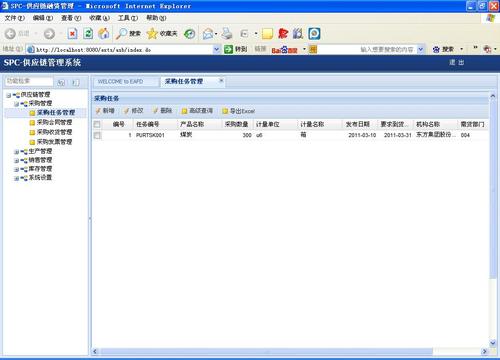Image resolution: width=500 pixels, height=360 pixels.
Task: Open the 编辑 (Edit) menu
Action: pyautogui.click(x=43, y=18)
